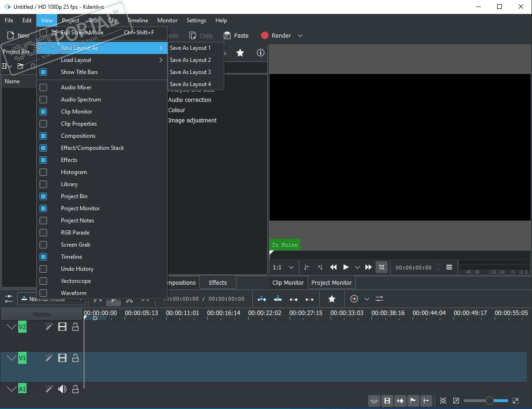This screenshot has height=409, width=532.
Task: Play the project monitor
Action: click(346, 267)
